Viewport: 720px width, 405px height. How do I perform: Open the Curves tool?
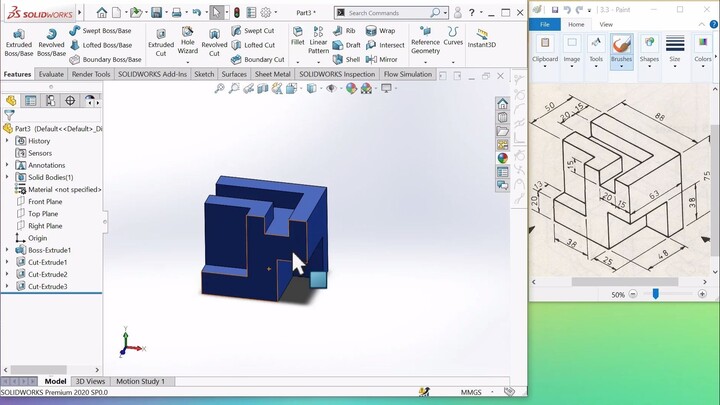tap(453, 36)
